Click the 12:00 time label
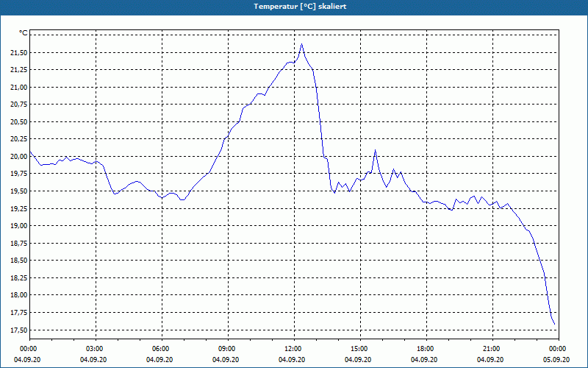Screen dimensions: 588x368 click(x=292, y=349)
